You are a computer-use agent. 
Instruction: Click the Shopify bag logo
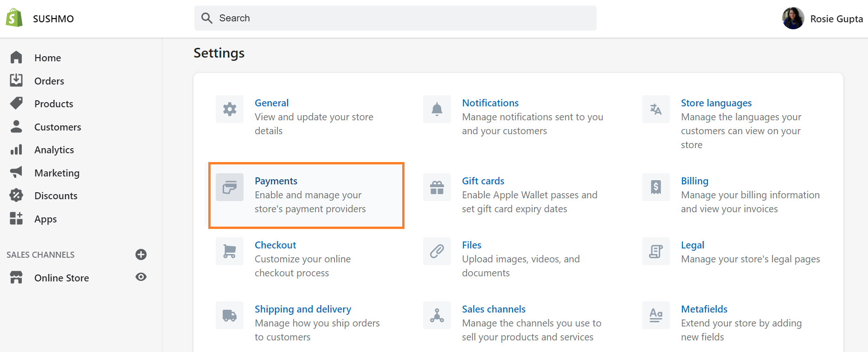[14, 18]
